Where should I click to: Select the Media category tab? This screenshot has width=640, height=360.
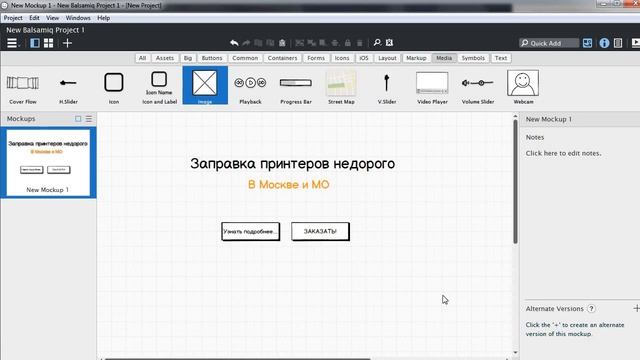(x=444, y=58)
